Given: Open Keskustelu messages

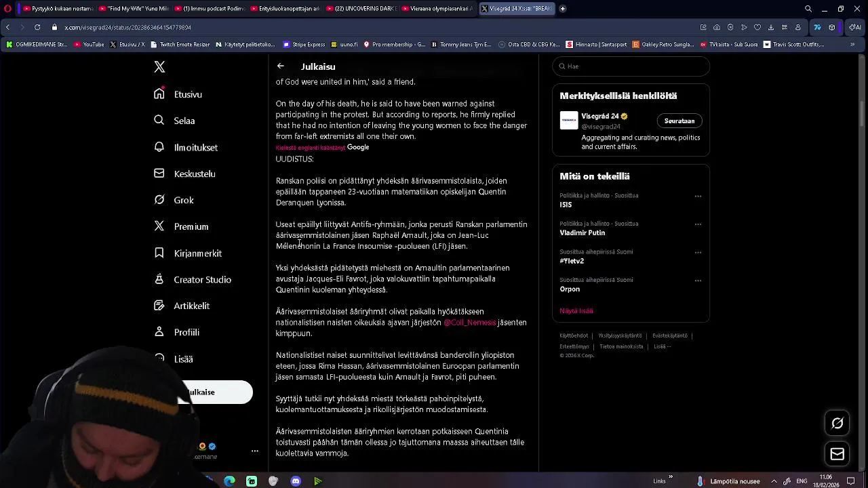Looking at the screenshot, I should click(184, 174).
